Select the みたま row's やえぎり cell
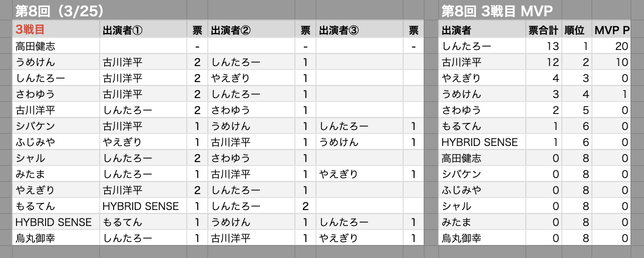This screenshot has height=258, width=644. click(360, 174)
